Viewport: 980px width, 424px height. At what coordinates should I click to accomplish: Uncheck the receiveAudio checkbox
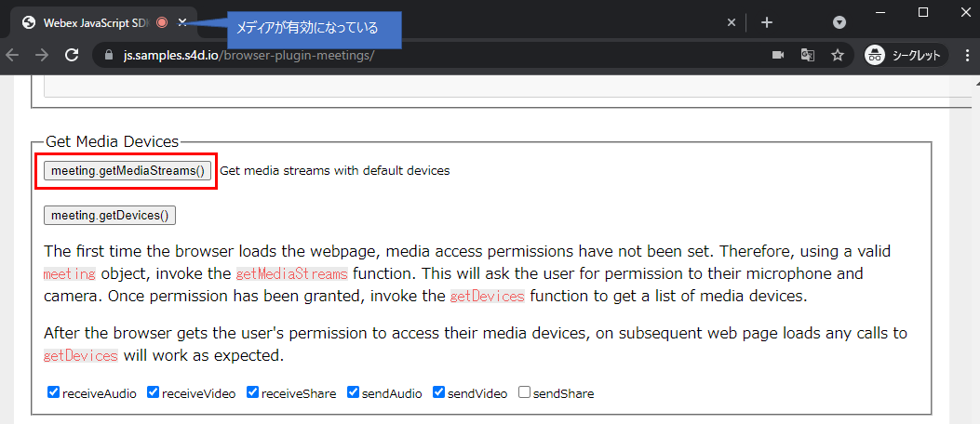(54, 392)
